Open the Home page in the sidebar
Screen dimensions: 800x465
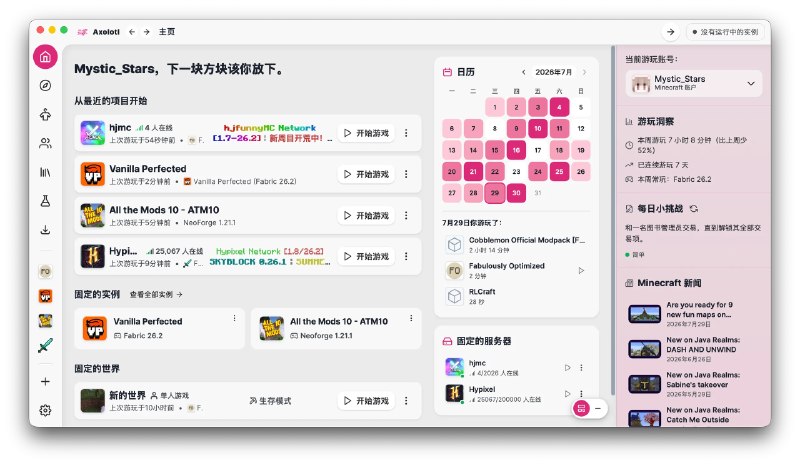(x=45, y=57)
